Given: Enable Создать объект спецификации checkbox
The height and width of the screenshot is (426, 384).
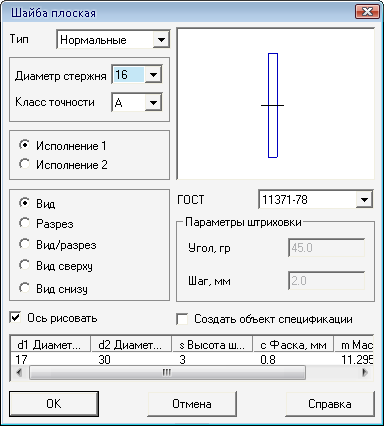Looking at the screenshot, I should [182, 319].
